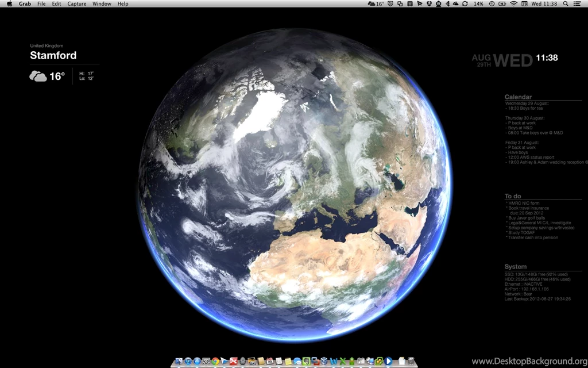The height and width of the screenshot is (368, 588).
Task: Open Evernote from the Dock
Action: 306,361
